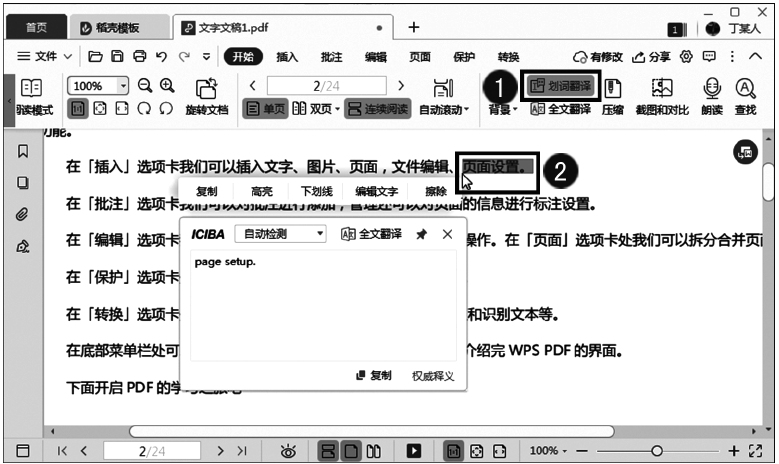The width and height of the screenshot is (779, 464).
Task: Open the bookmark panel in left sidebar
Action: 22,152
